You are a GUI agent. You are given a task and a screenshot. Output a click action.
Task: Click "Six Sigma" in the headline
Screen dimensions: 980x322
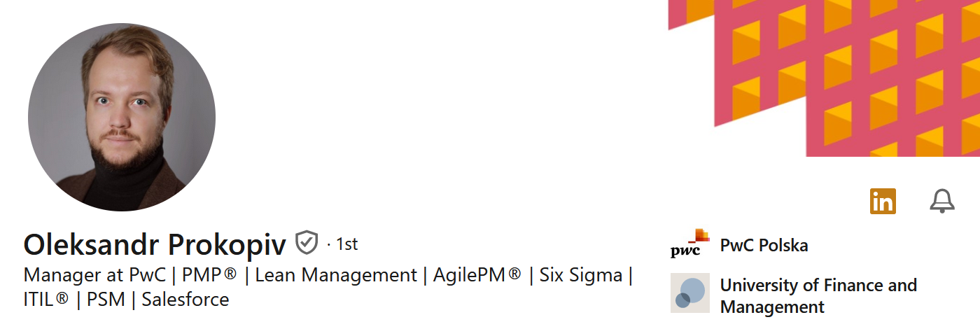pyautogui.click(x=580, y=275)
